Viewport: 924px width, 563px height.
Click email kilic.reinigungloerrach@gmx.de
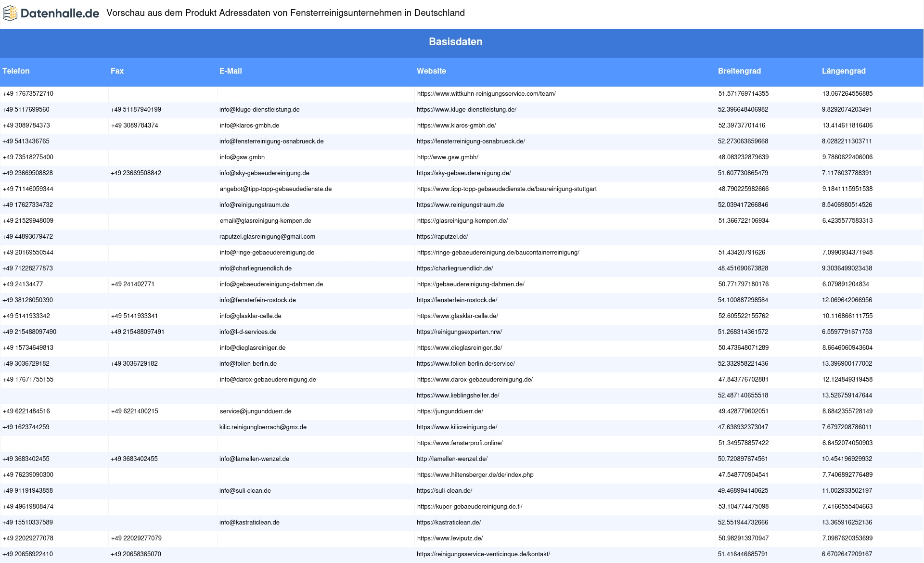pyautogui.click(x=263, y=427)
